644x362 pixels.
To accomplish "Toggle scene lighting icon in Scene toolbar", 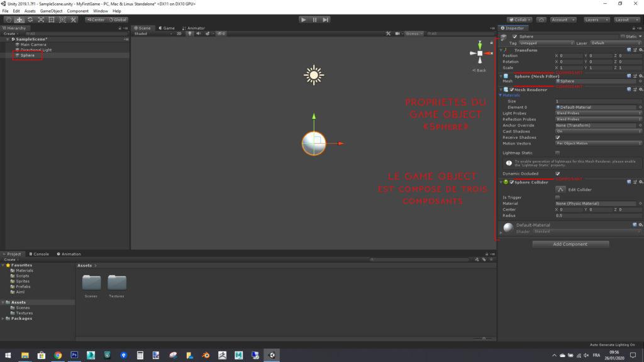I will (x=190, y=33).
